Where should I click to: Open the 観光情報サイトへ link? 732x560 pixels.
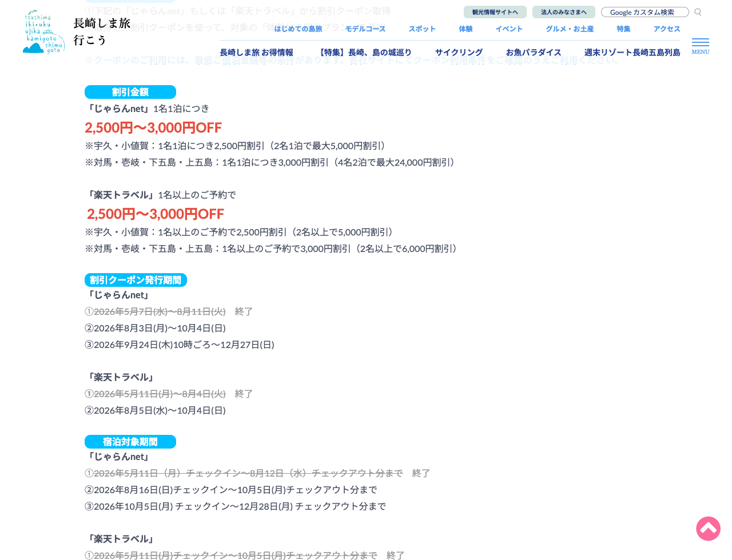495,12
